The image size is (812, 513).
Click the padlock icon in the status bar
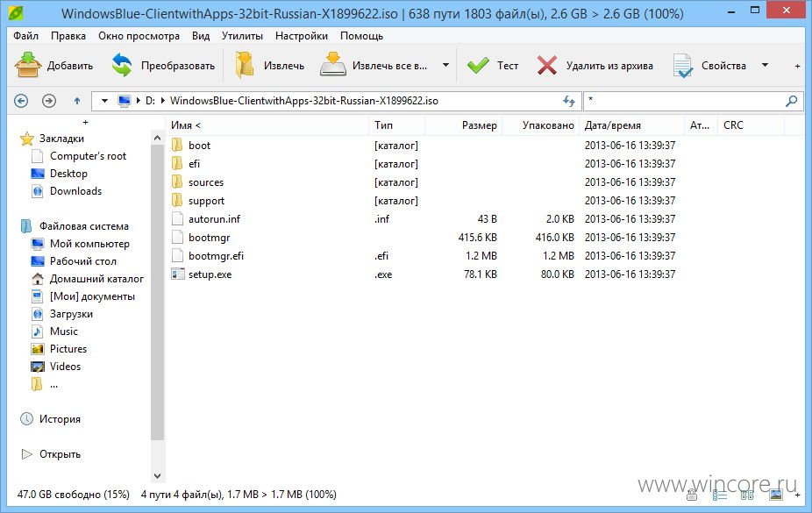(692, 495)
